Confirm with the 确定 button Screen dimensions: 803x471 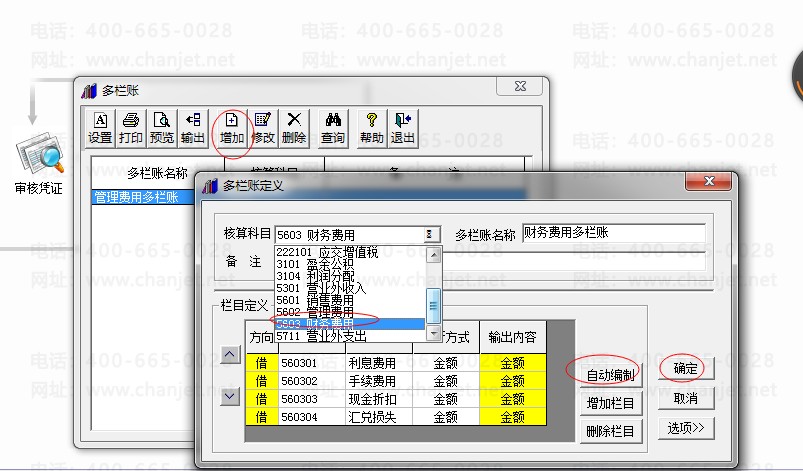pos(685,368)
